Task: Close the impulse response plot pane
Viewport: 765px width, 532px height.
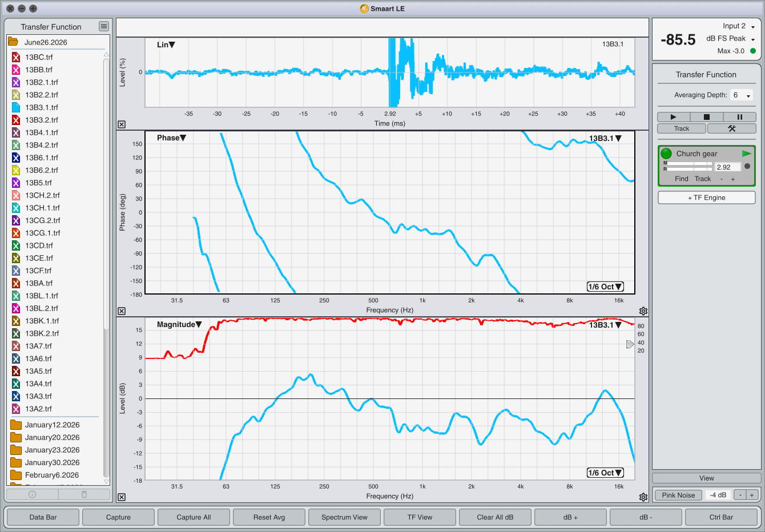Action: pos(122,124)
